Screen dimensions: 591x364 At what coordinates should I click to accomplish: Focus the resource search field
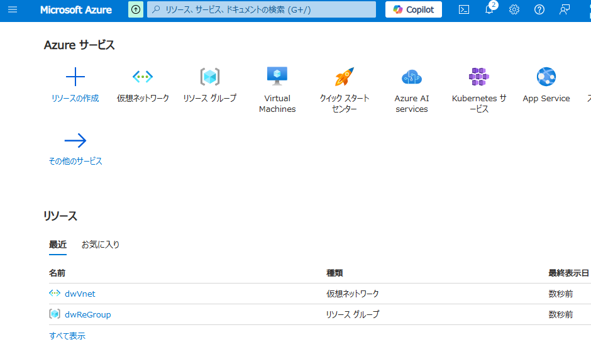[262, 10]
